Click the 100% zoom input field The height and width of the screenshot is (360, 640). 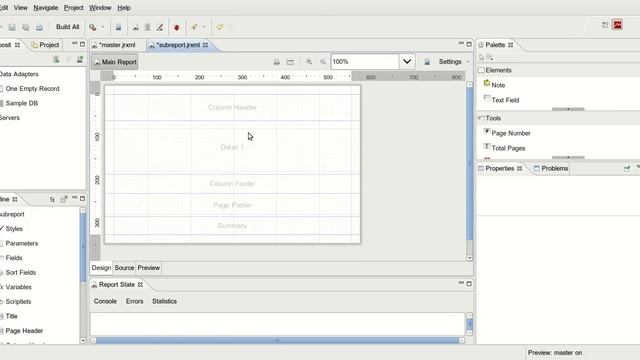coord(365,62)
